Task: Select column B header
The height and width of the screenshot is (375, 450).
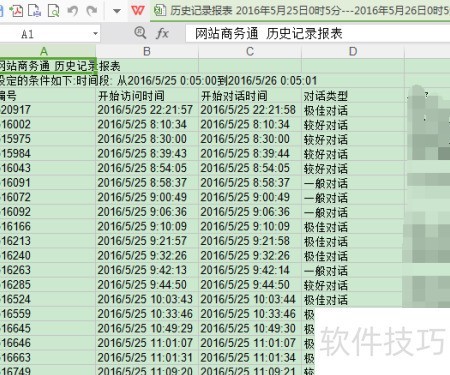Action: click(147, 52)
